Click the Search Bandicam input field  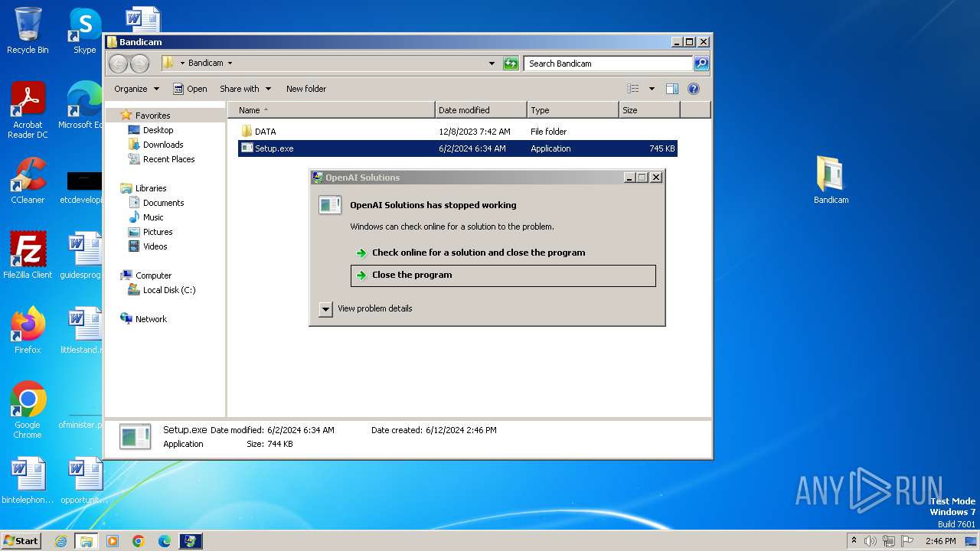(609, 64)
